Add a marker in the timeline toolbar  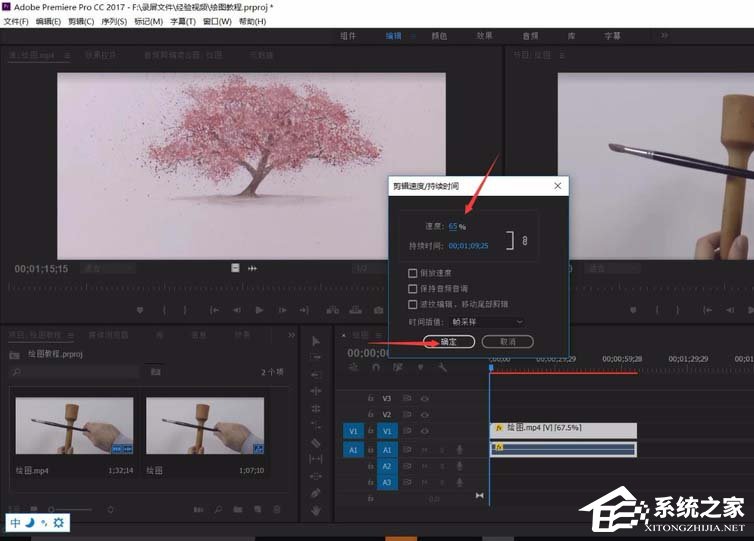420,368
